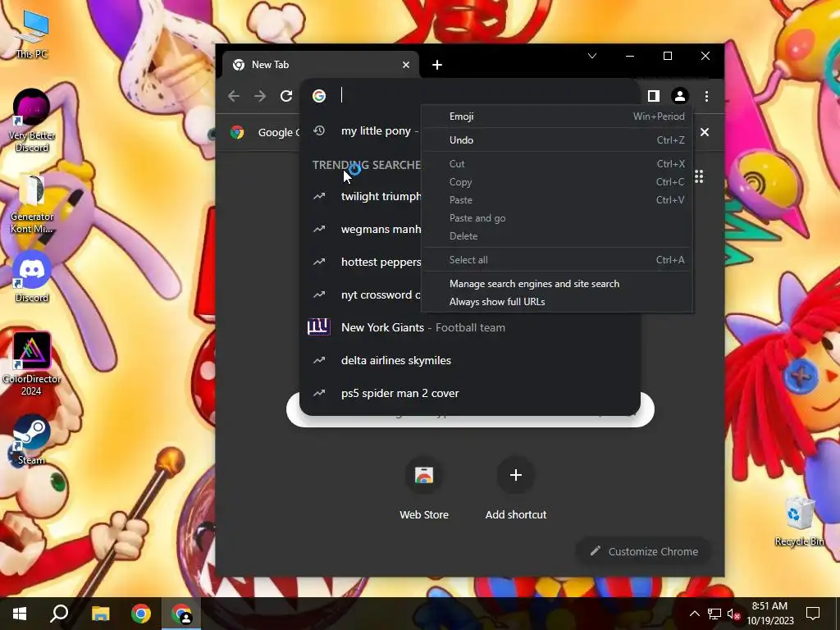Open the Web Store shortcut
This screenshot has width=840, height=630.
click(424, 489)
